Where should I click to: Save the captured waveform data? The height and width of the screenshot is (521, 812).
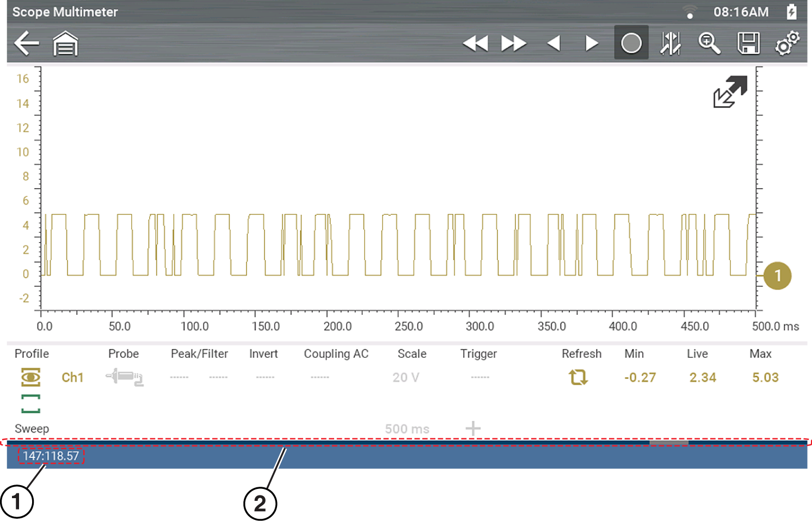(x=748, y=44)
